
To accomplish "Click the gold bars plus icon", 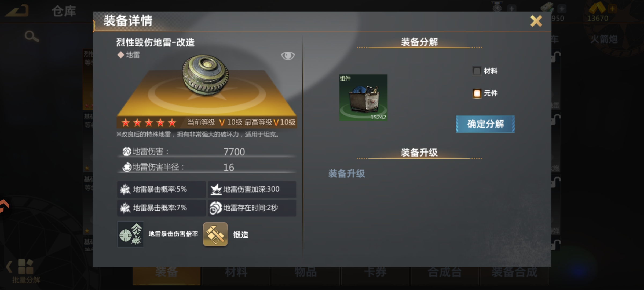I will pyautogui.click(x=612, y=9).
